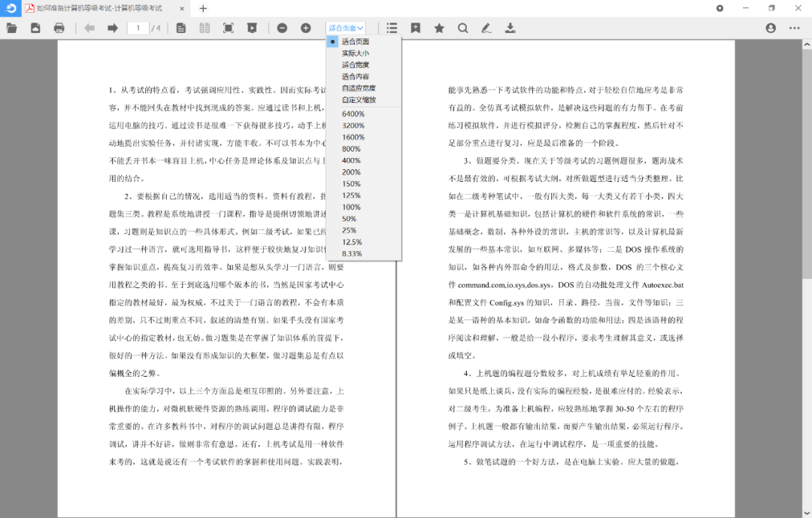
Task: Pick 自定义缩放 from the zoom menu
Action: coord(359,99)
